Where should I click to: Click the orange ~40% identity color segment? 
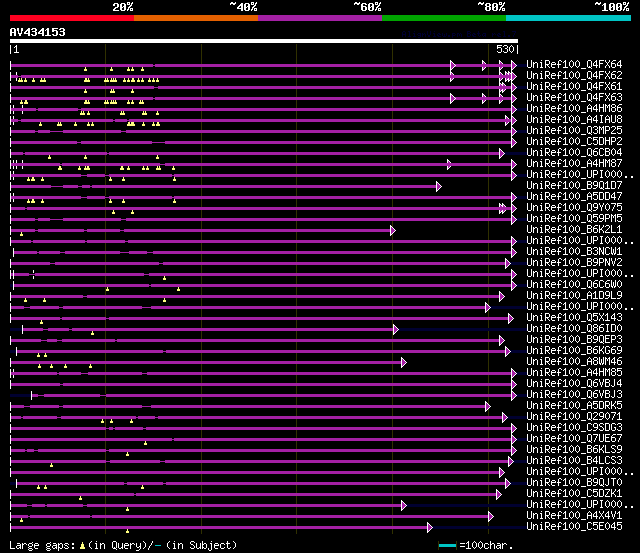tap(196, 18)
